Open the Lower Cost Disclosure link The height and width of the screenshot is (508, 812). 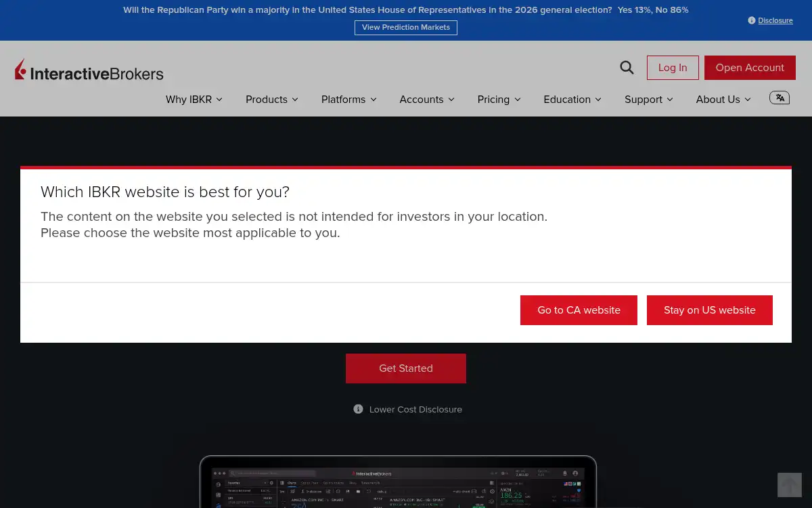415,409
